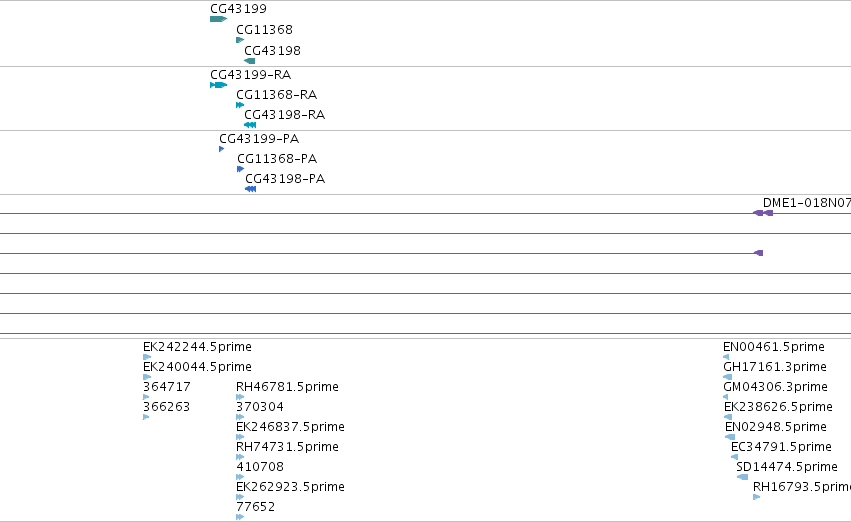Click the EK242244.5prime EST label
Viewport: 851px width, 522px height.
click(197, 346)
